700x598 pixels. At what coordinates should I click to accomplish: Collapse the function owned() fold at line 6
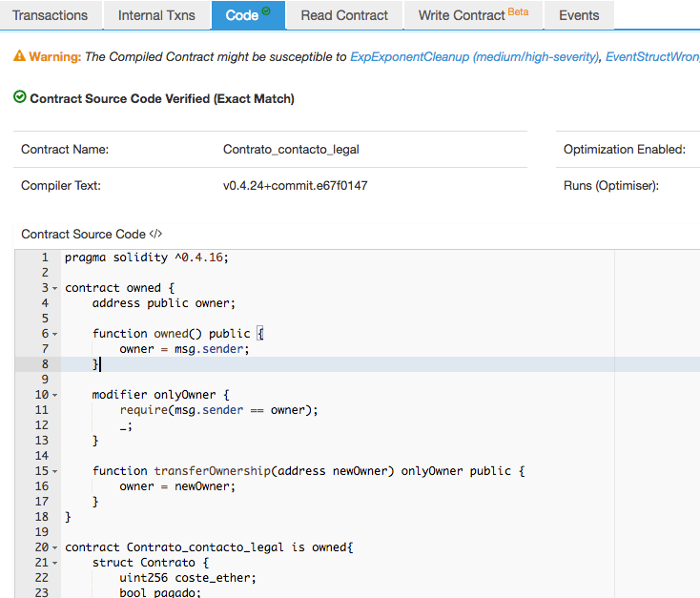[54, 334]
